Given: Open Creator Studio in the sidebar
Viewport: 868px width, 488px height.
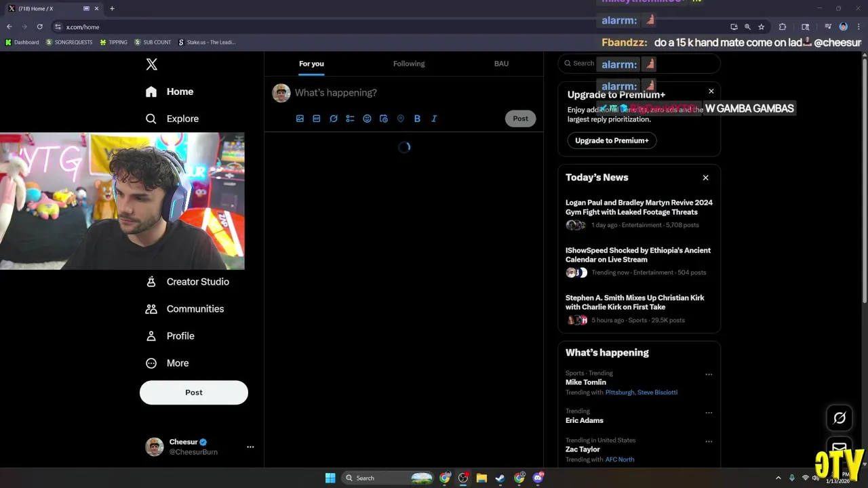Looking at the screenshot, I should [187, 281].
